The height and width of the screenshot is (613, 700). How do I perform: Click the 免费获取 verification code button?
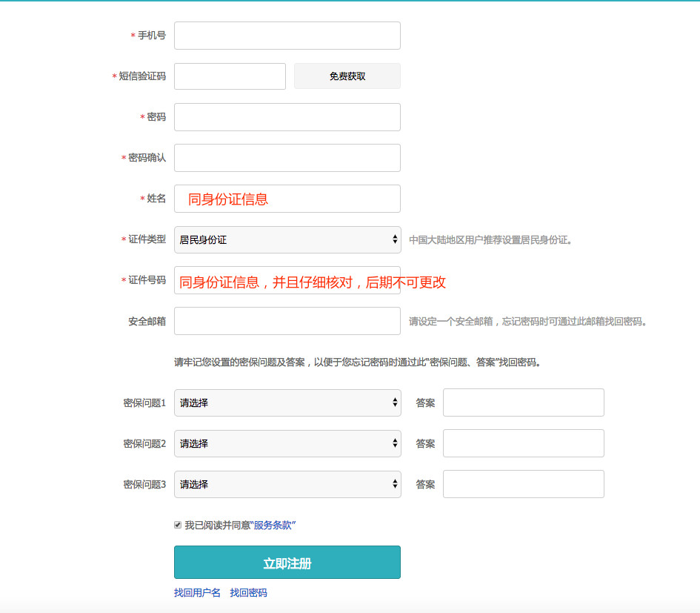click(347, 76)
